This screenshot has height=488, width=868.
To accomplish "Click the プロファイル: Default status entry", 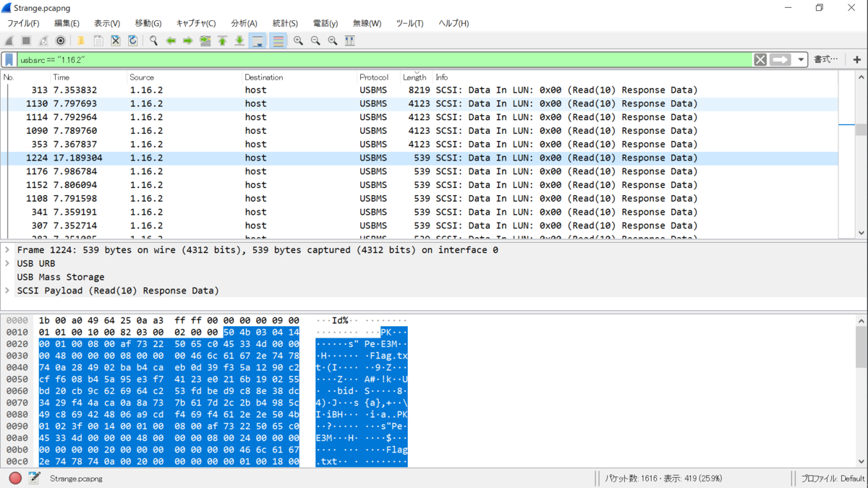I will 833,479.
